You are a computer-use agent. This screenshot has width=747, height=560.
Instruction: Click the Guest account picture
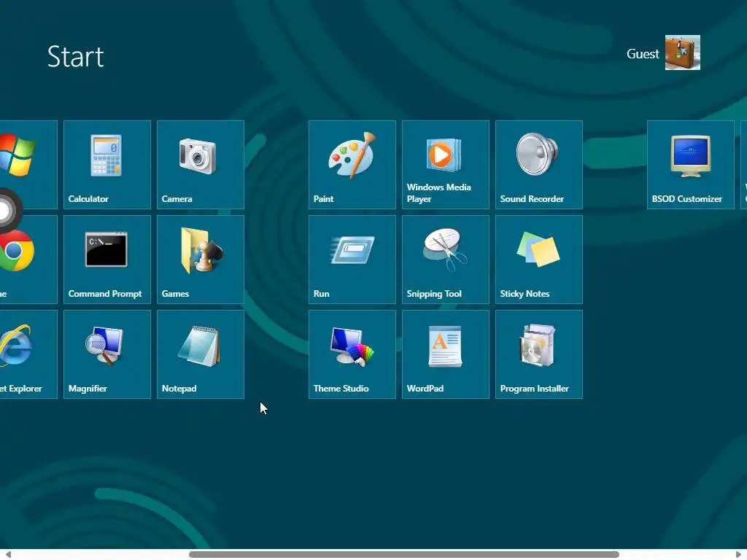[683, 52]
